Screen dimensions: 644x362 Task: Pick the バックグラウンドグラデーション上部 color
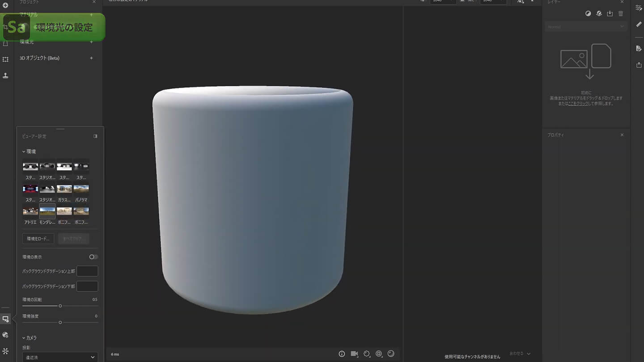87,271
